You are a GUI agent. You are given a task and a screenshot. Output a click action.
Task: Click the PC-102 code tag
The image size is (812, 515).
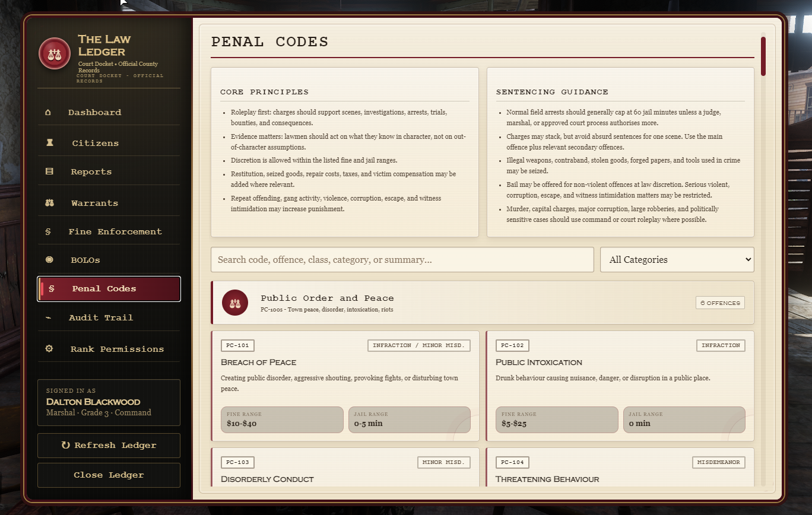point(512,345)
